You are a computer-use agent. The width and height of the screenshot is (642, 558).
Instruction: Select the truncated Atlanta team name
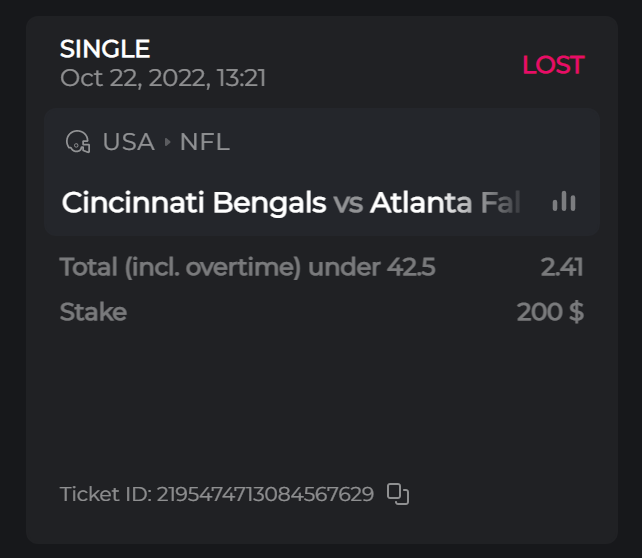[445, 203]
